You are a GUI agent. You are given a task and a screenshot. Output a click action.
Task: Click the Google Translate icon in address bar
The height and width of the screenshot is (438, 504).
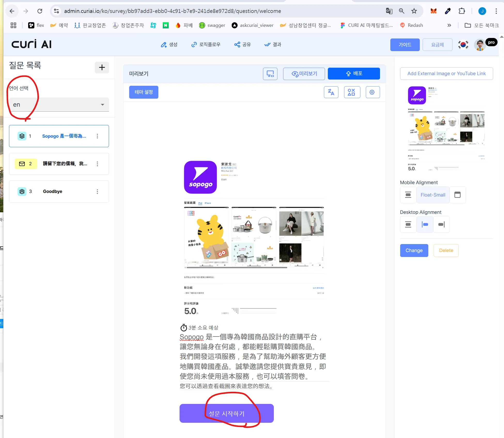pyautogui.click(x=389, y=11)
